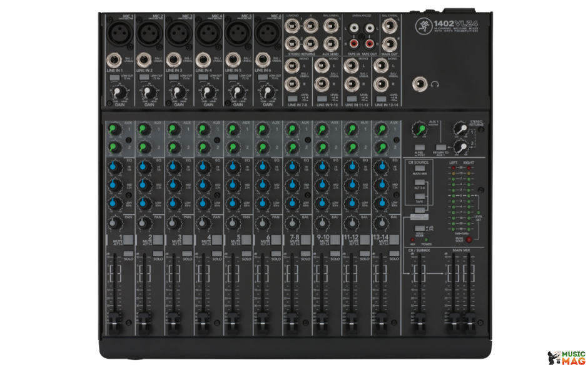
Task: Select Tape as CR source
Action: click(x=419, y=196)
